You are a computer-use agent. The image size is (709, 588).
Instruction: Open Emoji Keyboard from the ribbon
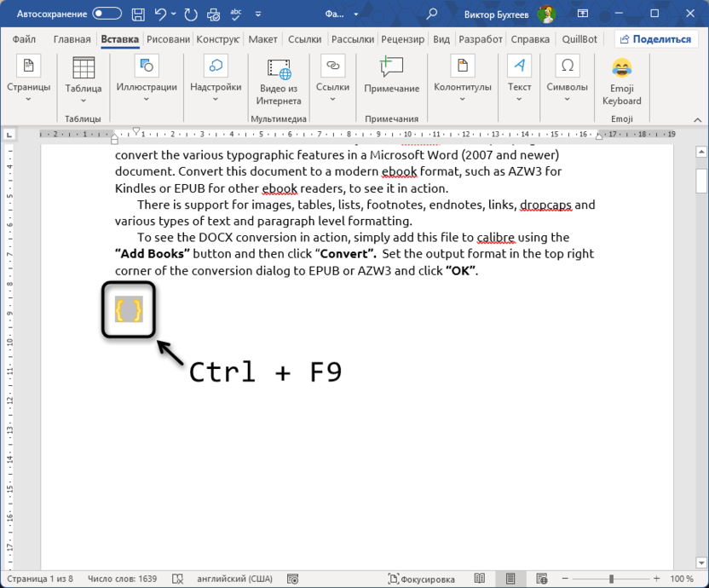point(621,81)
